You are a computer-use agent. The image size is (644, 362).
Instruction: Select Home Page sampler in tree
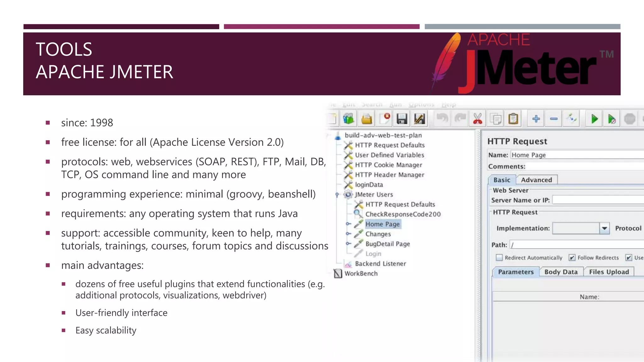point(382,224)
